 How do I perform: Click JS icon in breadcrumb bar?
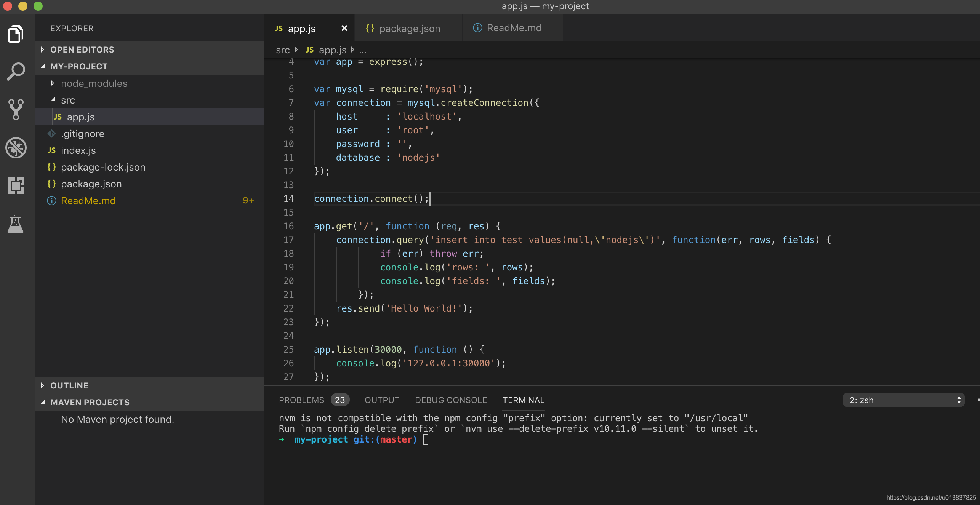[x=310, y=50]
